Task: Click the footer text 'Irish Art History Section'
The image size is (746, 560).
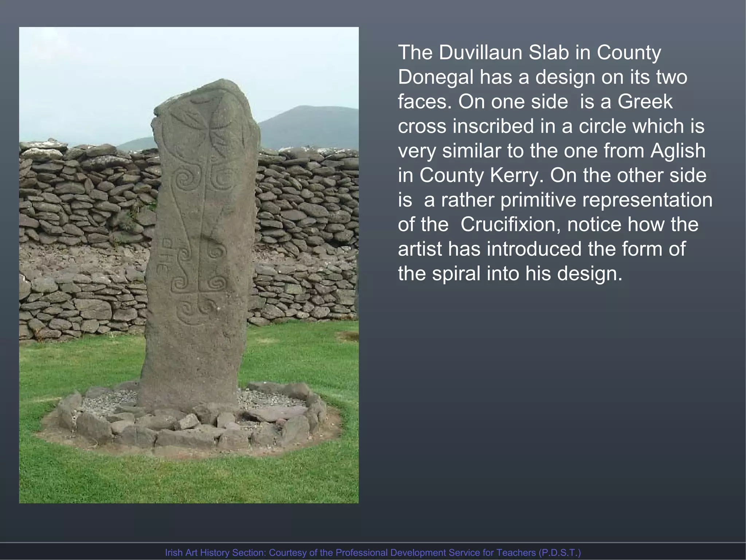Action: (215, 553)
